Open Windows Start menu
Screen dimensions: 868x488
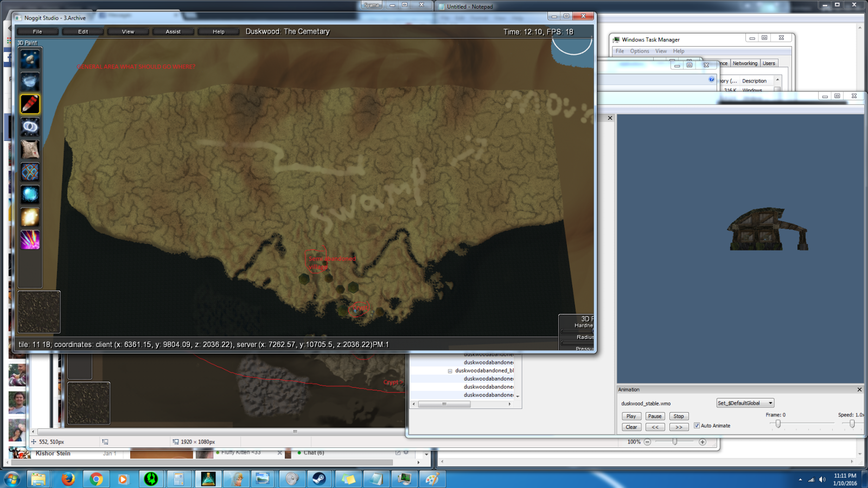(x=12, y=479)
